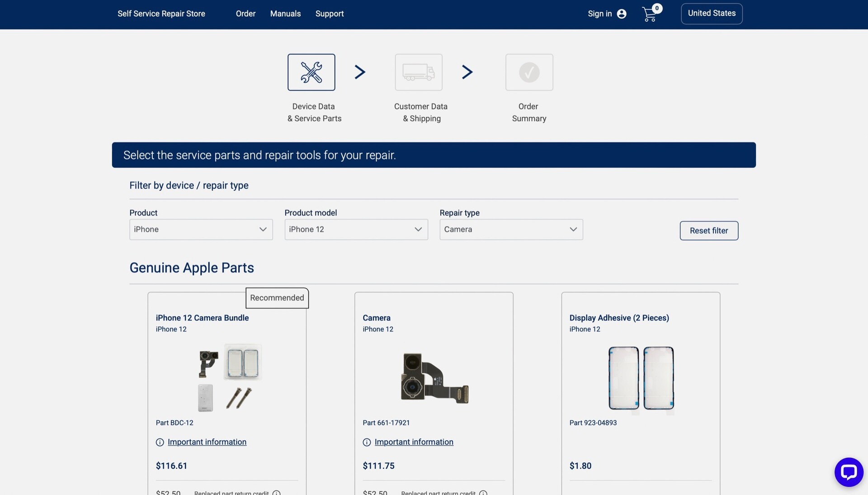The image size is (868, 495).
Task: Open the Order menu item
Action: pos(245,14)
